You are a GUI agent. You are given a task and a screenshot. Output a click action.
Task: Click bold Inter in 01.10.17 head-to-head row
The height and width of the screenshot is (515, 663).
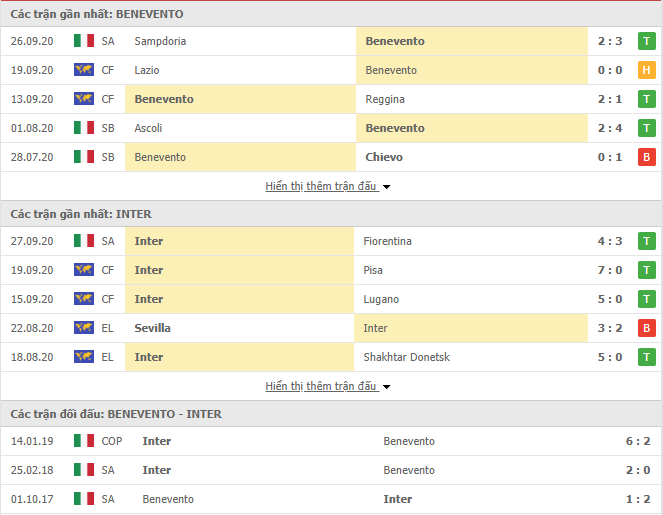[397, 499]
